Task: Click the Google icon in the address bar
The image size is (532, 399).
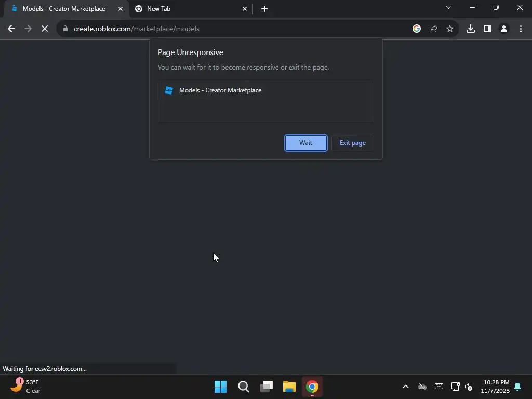Action: click(x=417, y=29)
